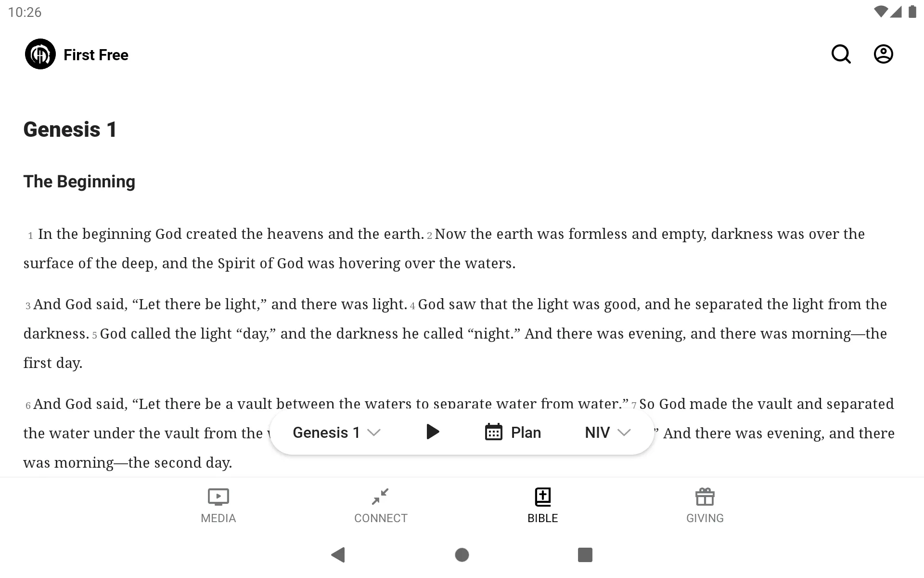Tap the Search icon

(841, 54)
